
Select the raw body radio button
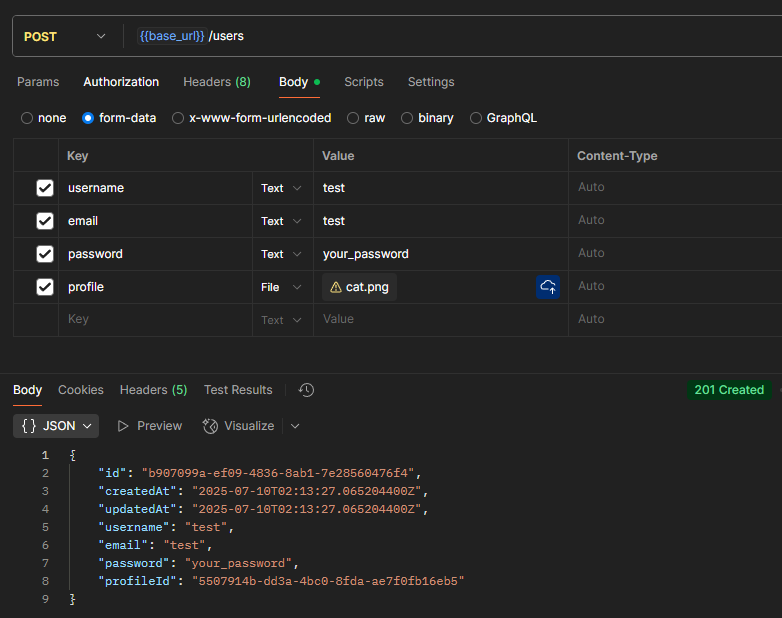(x=353, y=118)
